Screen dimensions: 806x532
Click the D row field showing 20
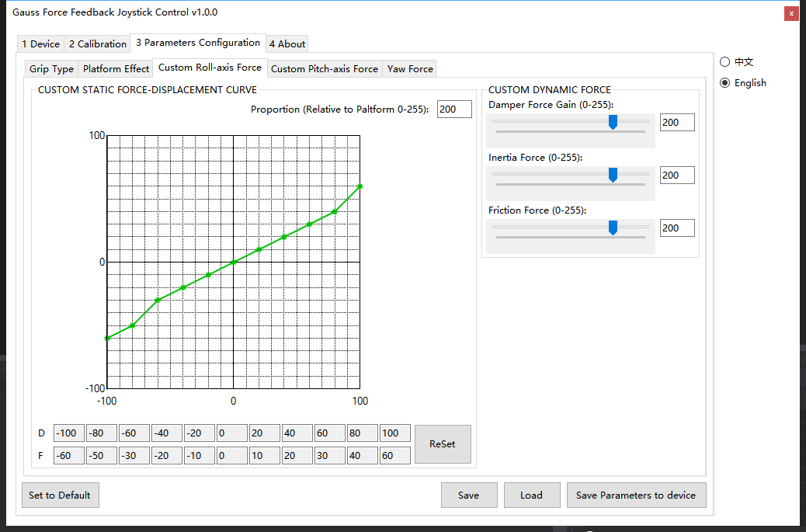point(265,433)
